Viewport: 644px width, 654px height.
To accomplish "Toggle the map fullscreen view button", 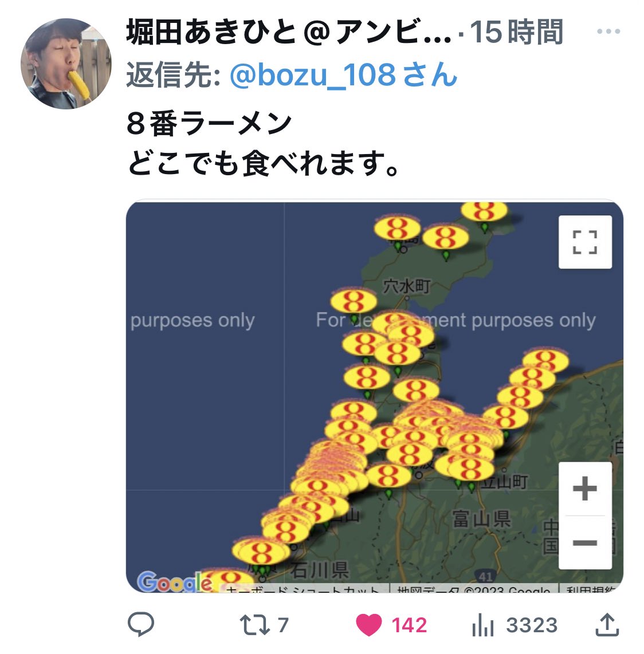I will coord(585,242).
